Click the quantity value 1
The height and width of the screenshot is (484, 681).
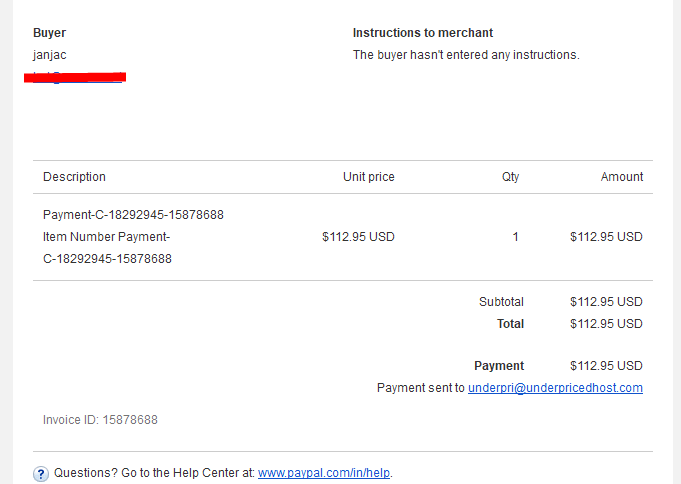pyautogui.click(x=516, y=237)
